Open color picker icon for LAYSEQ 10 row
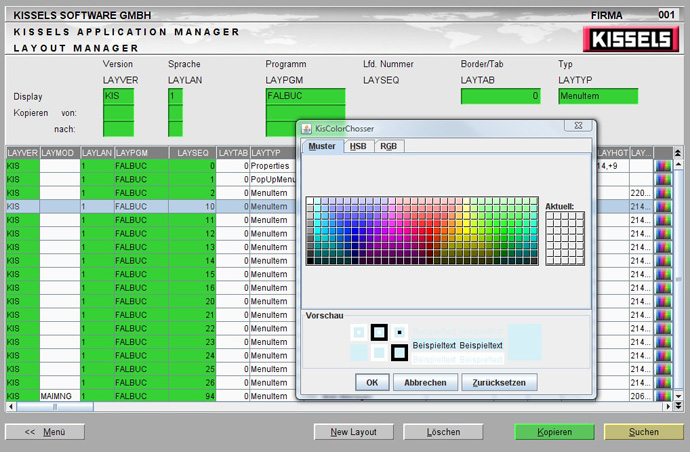Viewport: 690px width, 452px height. (x=663, y=206)
